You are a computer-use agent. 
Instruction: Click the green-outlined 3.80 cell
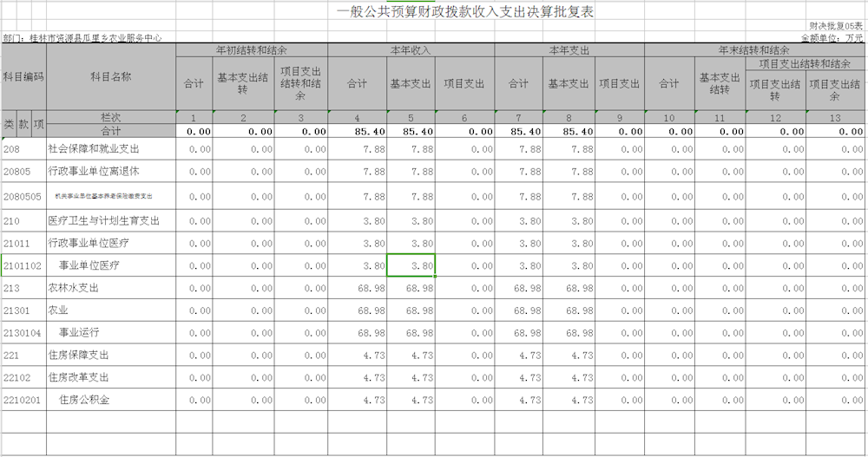coord(411,265)
